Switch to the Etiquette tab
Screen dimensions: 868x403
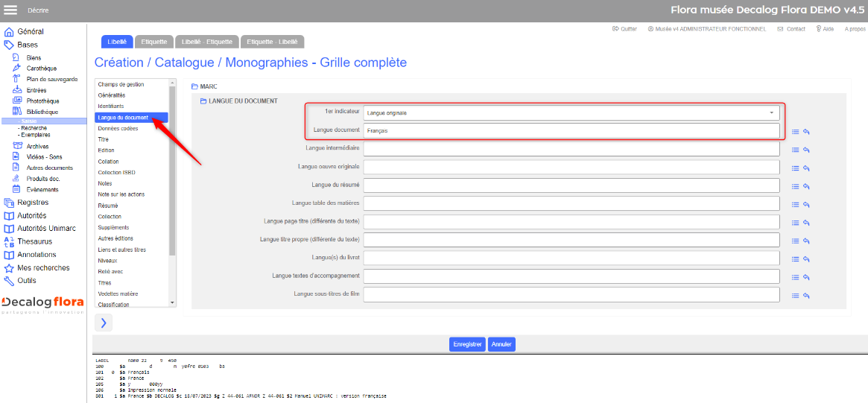point(154,42)
